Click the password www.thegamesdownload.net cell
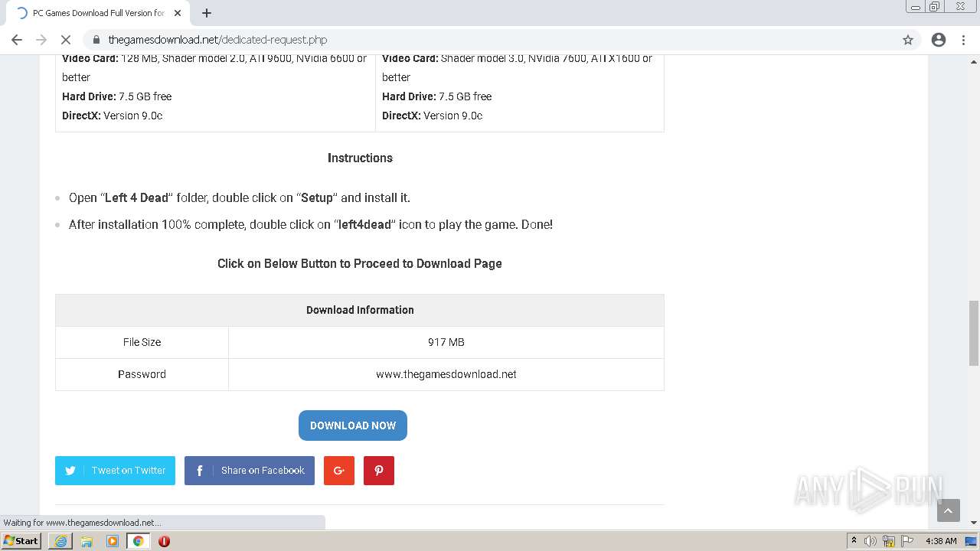Screen dimensions: 980x551 pos(446,374)
